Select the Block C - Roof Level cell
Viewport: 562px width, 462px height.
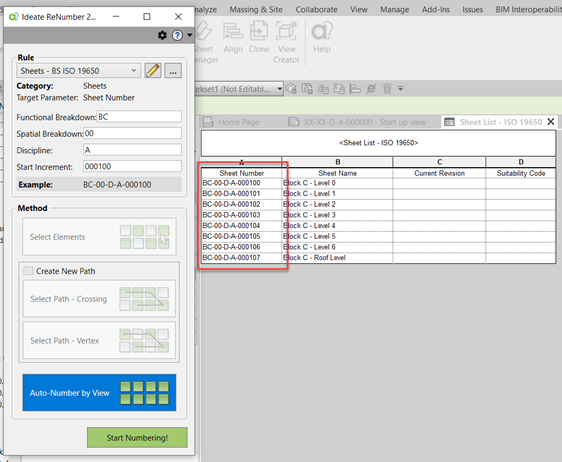[337, 258]
